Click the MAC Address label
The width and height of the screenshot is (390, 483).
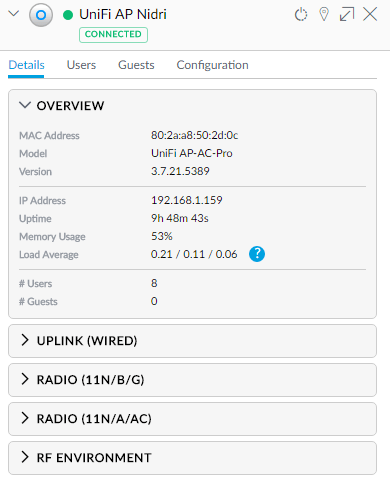(49, 136)
